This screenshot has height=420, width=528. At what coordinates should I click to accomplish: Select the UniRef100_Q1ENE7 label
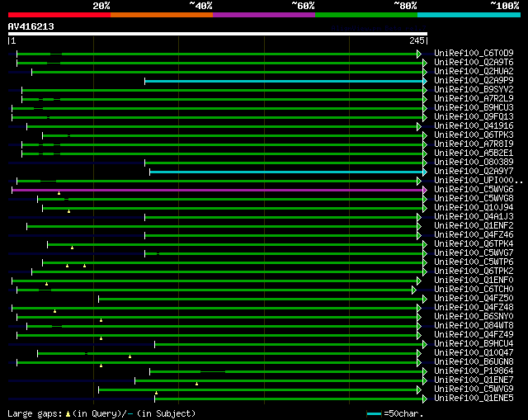click(x=474, y=380)
